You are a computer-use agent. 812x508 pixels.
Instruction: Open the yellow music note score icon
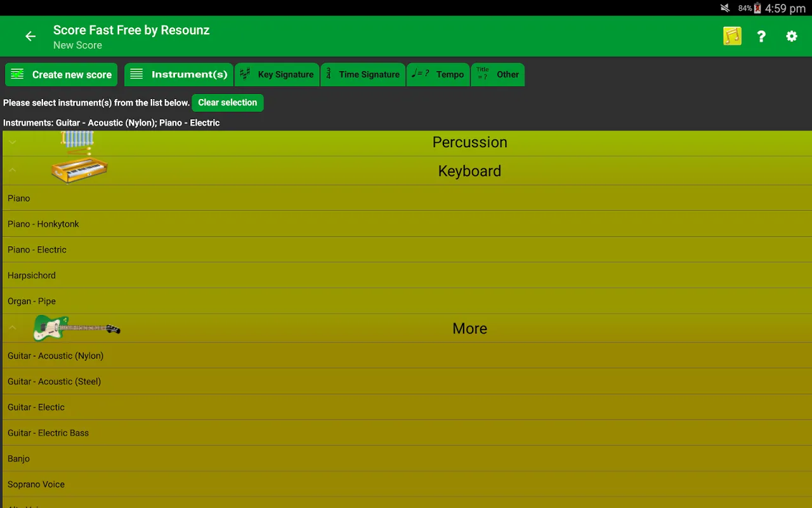(732, 36)
